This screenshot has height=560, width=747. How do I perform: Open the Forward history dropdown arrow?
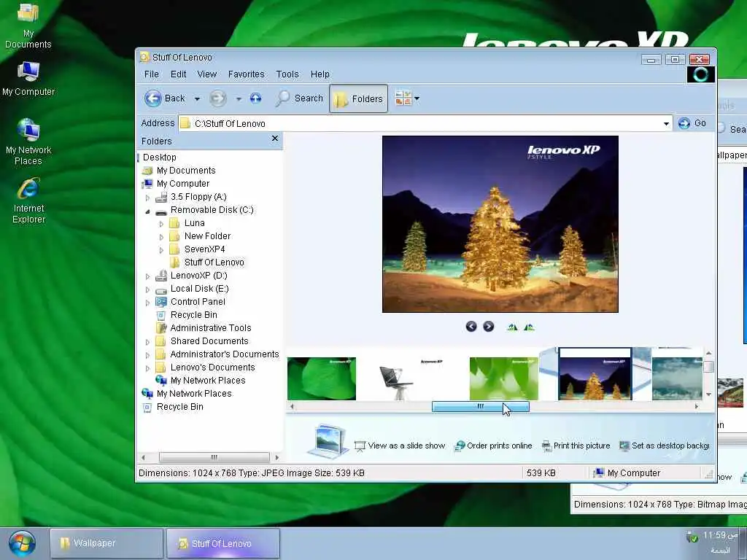[x=239, y=99]
